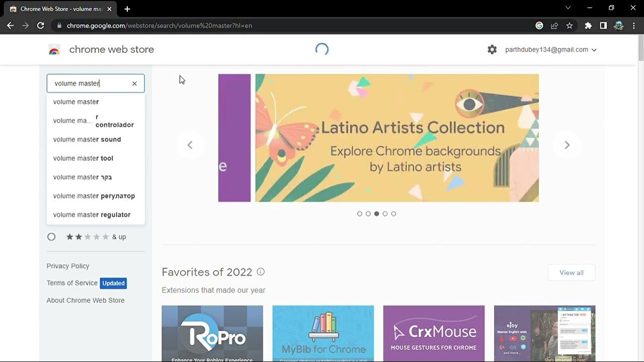The image size is (644, 362).
Task: Open the Latino Artists Collection banner
Action: tap(397, 138)
